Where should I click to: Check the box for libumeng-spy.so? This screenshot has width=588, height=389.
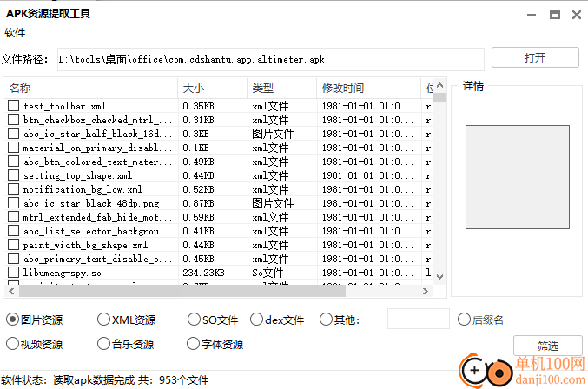point(14,272)
